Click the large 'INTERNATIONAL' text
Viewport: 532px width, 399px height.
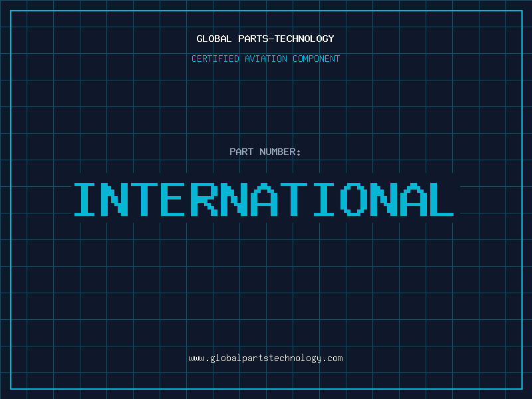(x=264, y=199)
